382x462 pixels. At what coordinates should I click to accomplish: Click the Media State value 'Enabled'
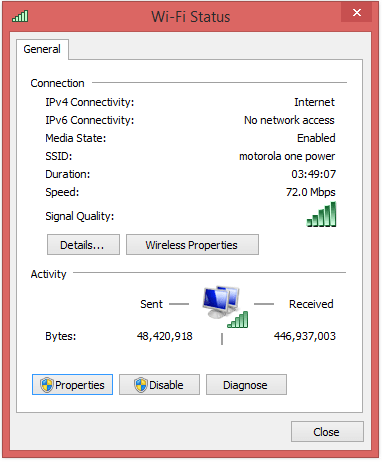click(316, 138)
